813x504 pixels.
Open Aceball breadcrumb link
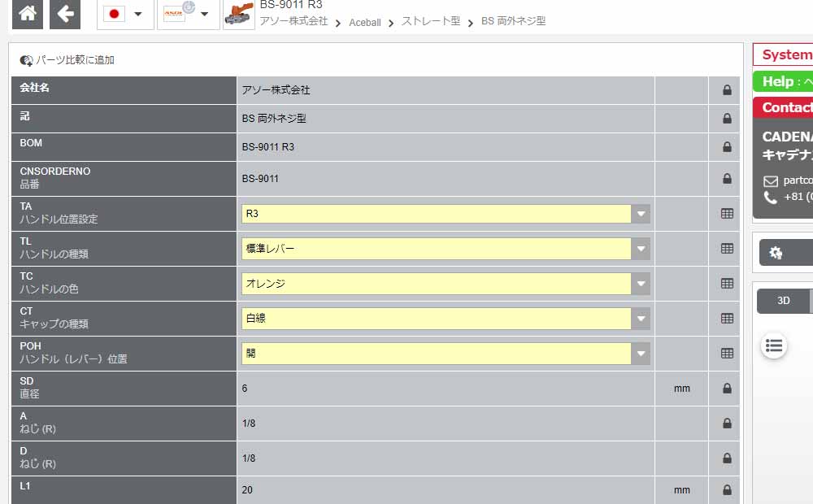(x=365, y=22)
